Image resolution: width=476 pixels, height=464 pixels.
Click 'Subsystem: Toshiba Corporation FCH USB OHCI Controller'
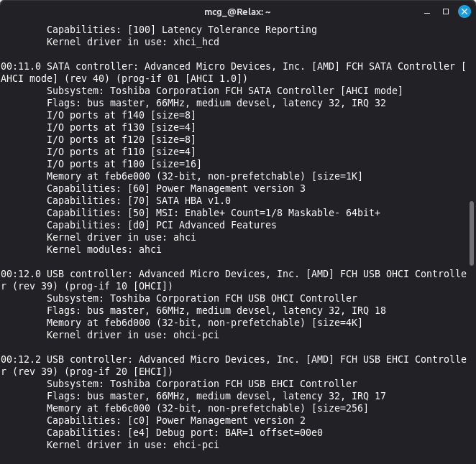click(x=202, y=298)
